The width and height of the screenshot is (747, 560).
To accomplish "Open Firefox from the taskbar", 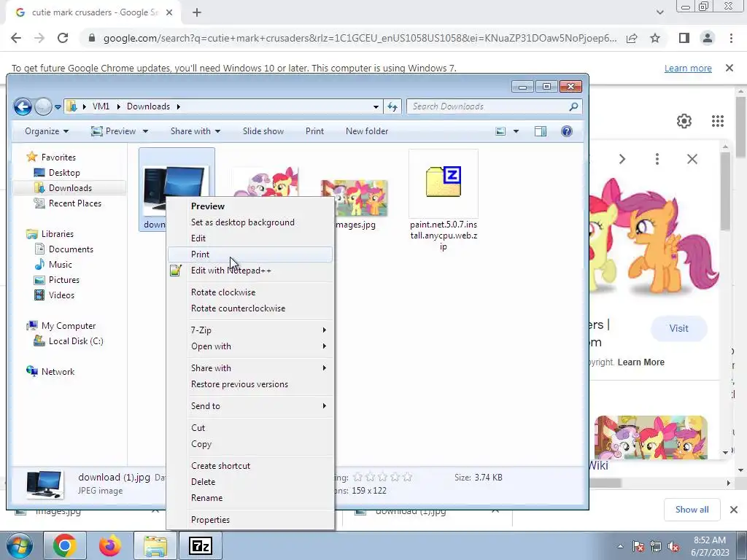I will (x=109, y=545).
